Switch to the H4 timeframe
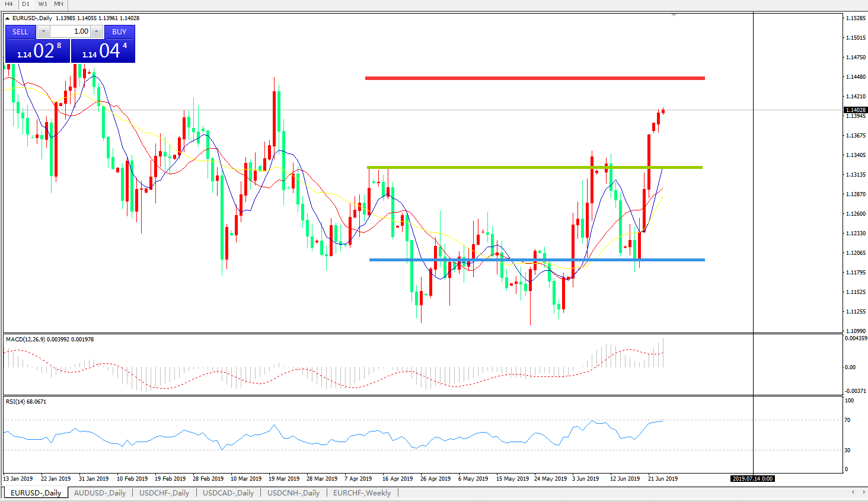The image size is (868, 502). 9,4
